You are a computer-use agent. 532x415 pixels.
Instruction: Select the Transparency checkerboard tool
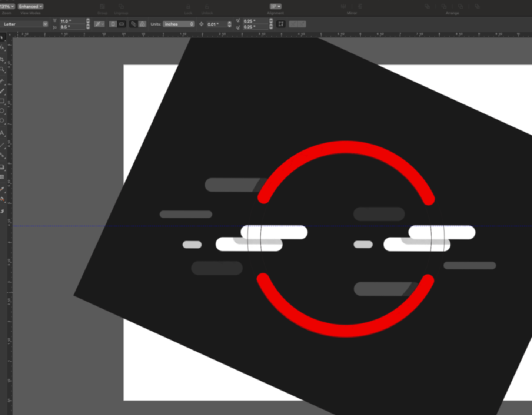tap(2, 177)
